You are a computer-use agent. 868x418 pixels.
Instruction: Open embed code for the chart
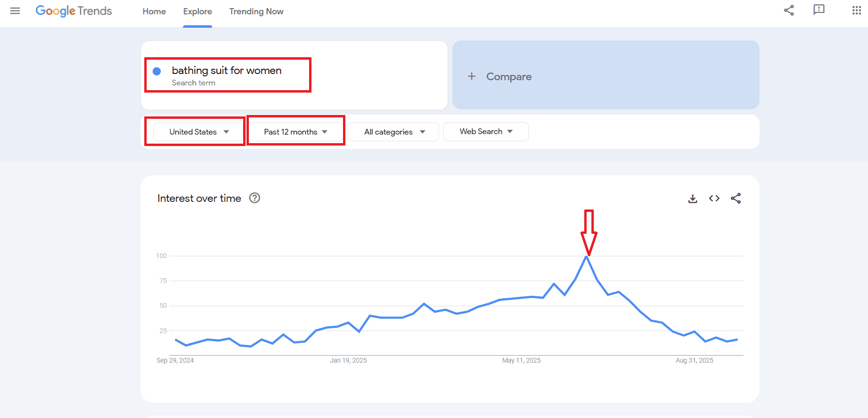coord(714,198)
